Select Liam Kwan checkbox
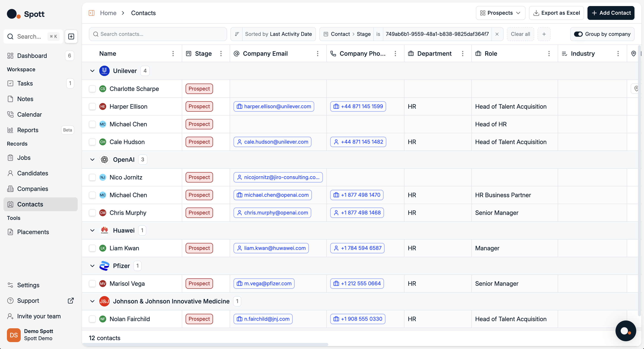The image size is (644, 349). (x=93, y=248)
